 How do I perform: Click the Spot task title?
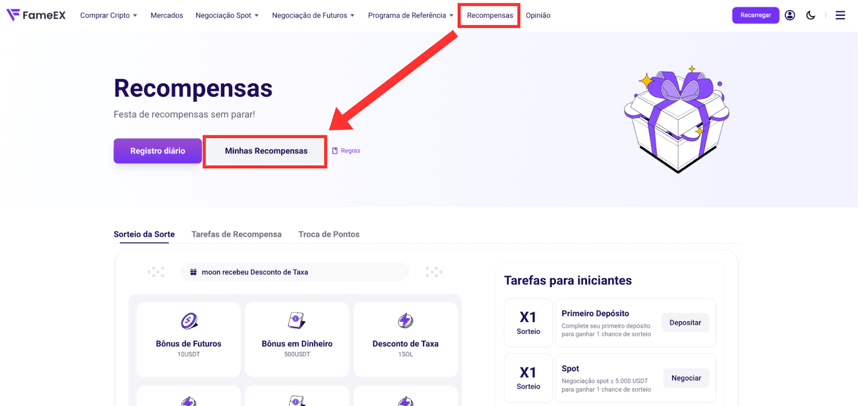tap(570, 369)
